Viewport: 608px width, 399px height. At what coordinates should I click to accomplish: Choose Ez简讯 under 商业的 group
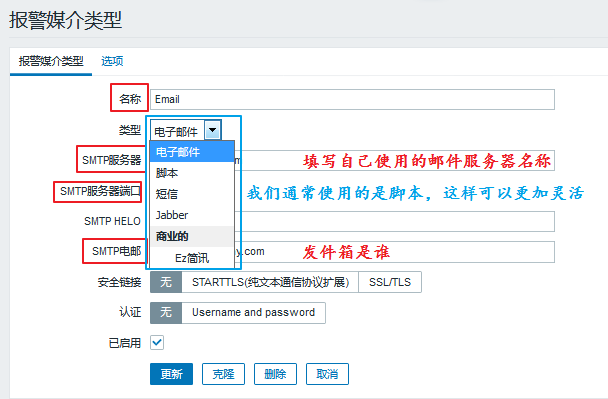pyautogui.click(x=192, y=258)
